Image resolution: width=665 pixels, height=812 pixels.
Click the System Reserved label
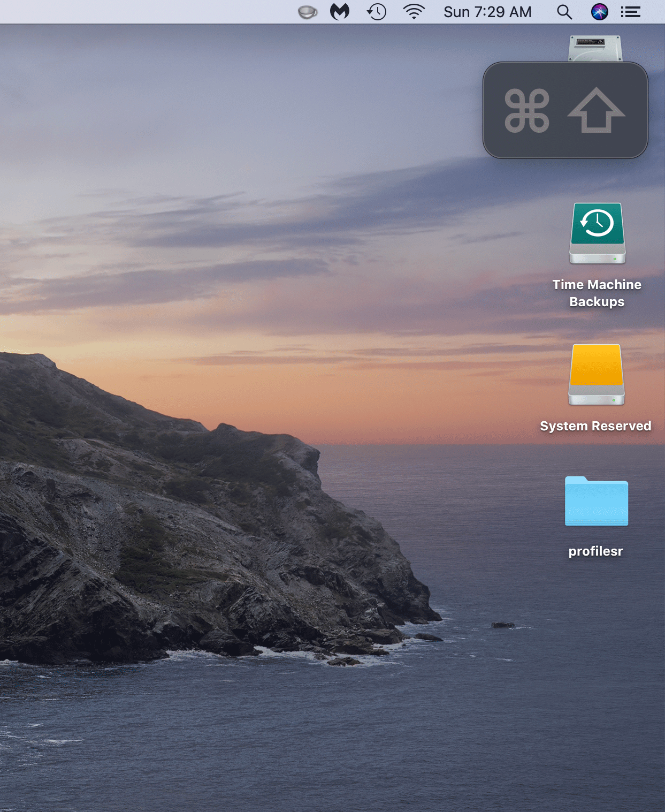595,426
